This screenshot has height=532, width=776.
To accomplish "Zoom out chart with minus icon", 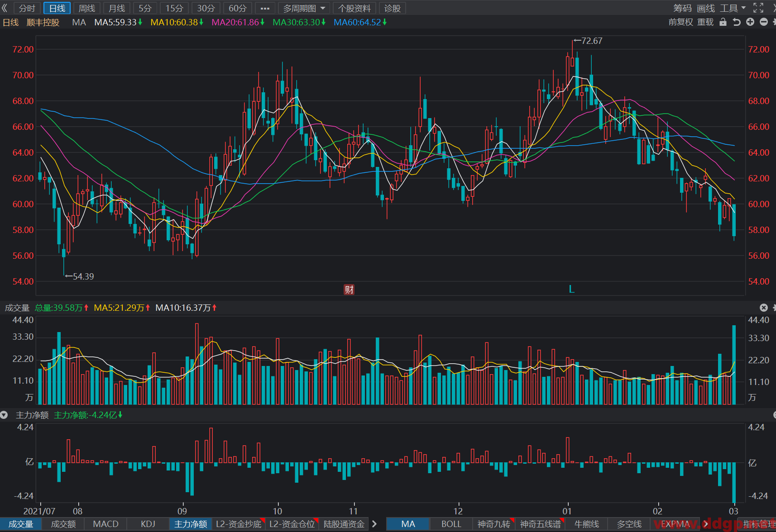I will (x=764, y=22).
